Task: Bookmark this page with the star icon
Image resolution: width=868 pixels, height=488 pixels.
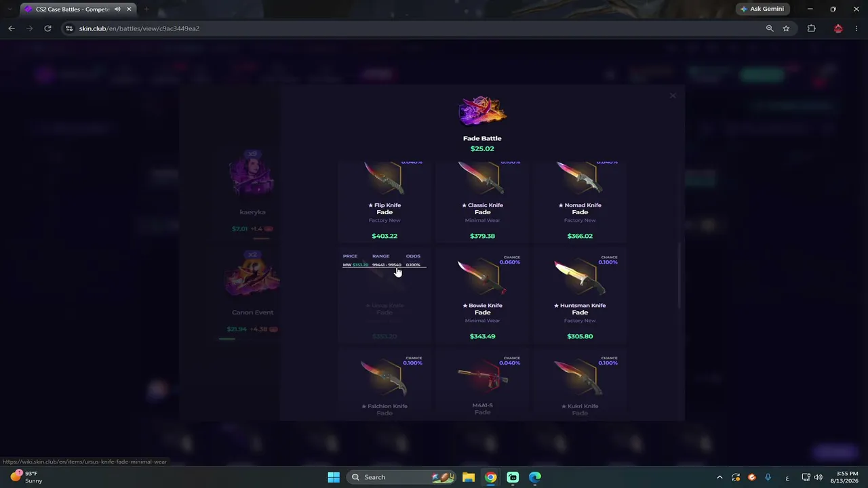Action: pos(786,28)
